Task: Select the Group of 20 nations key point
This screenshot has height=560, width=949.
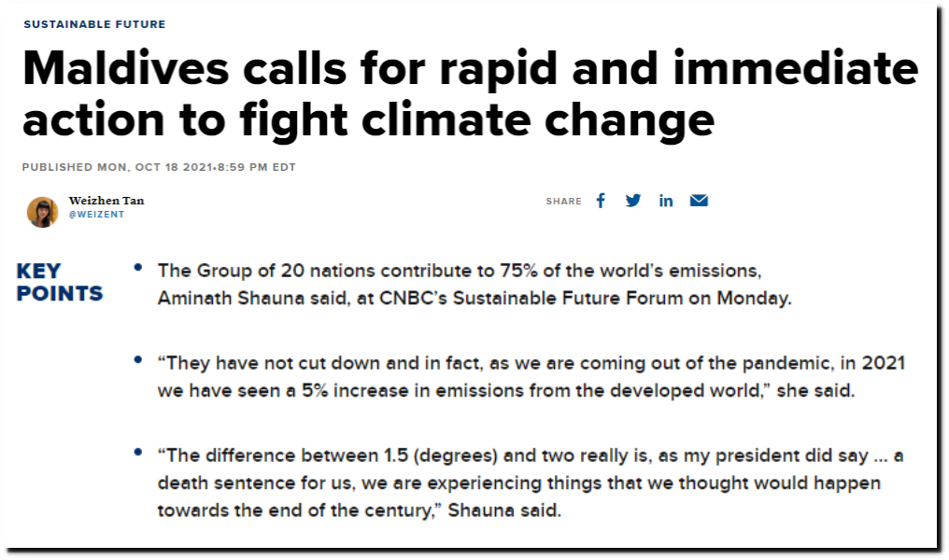Action: pyautogui.click(x=474, y=285)
